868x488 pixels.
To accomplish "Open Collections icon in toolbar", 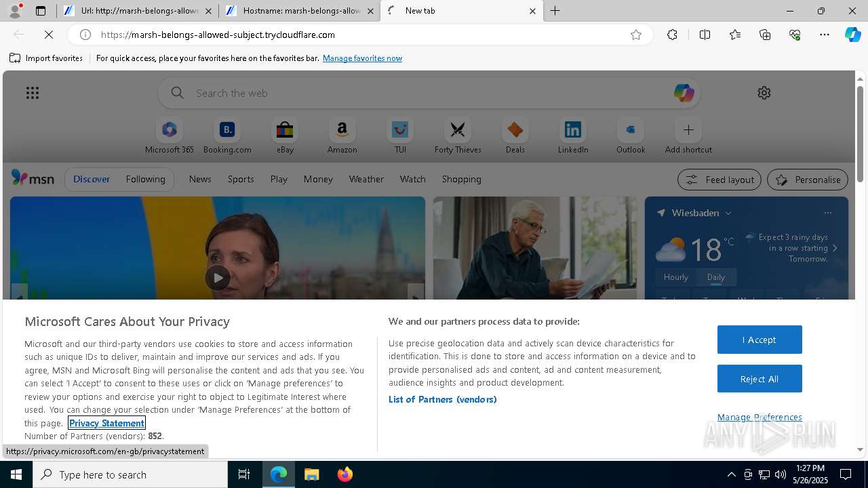I will coord(765,35).
